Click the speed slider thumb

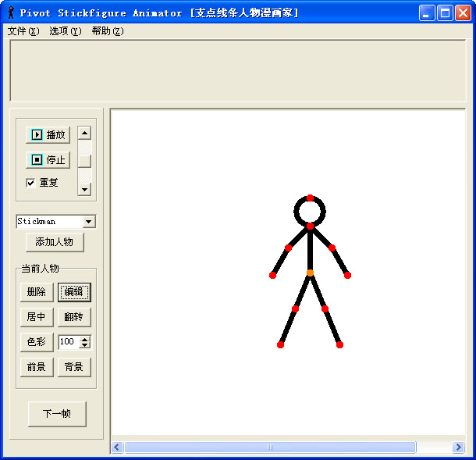85,161
